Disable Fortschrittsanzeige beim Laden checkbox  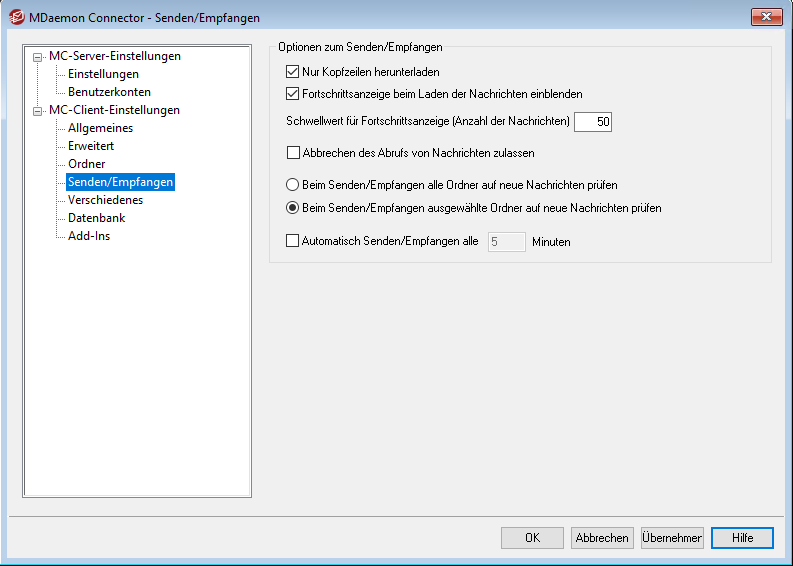[x=293, y=94]
